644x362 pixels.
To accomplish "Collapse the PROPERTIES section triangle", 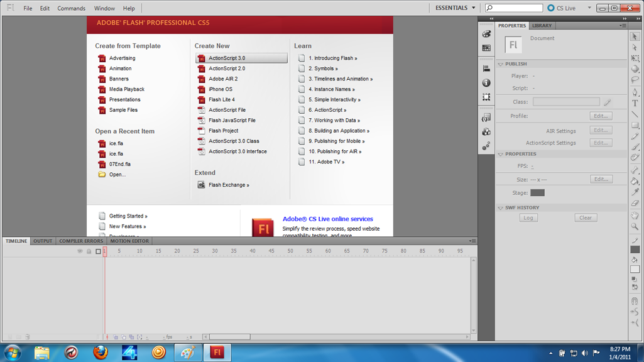I will coord(501,154).
